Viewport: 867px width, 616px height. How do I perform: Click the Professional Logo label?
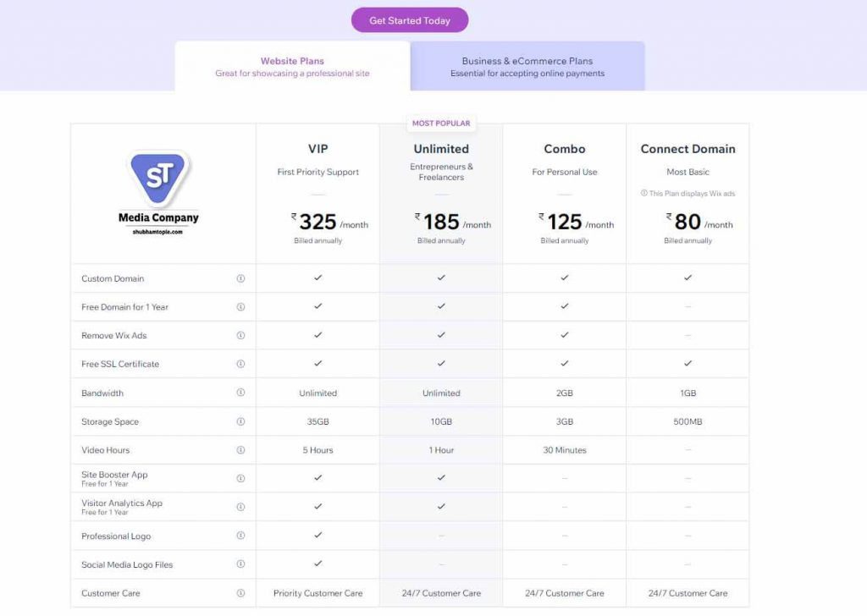point(116,536)
